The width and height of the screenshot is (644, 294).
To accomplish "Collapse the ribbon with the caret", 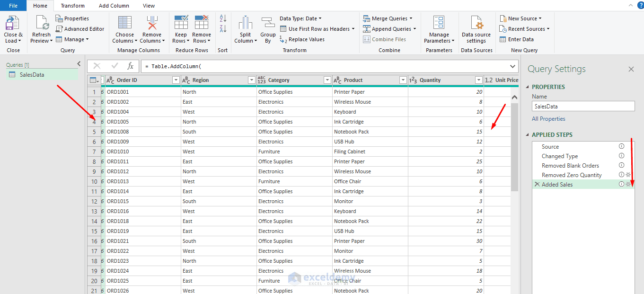I will coord(630,5).
